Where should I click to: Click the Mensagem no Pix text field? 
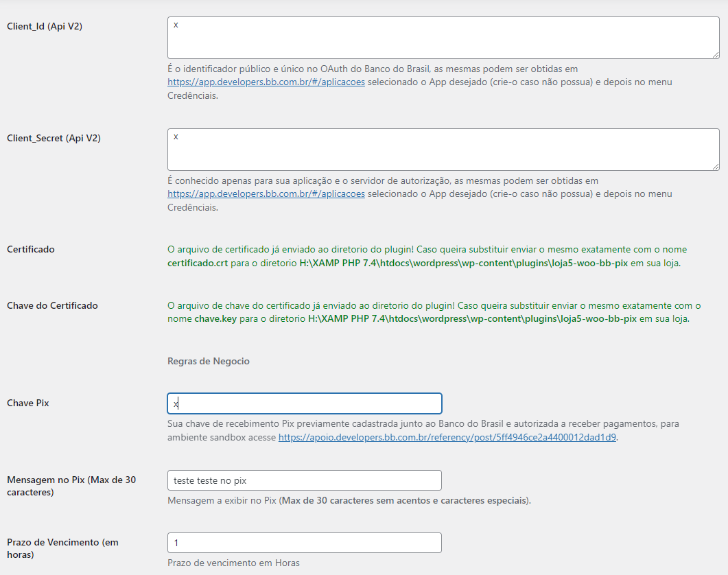(x=305, y=480)
